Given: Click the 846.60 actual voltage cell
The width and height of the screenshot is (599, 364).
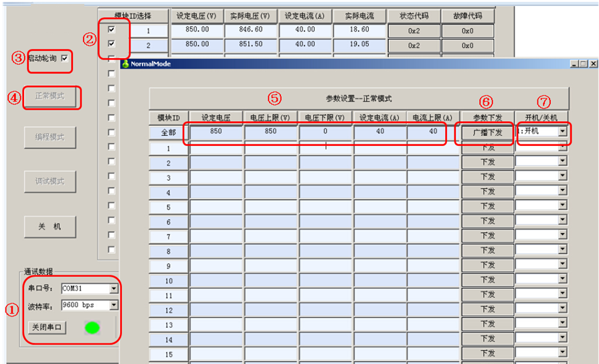Looking at the screenshot, I should 251,30.
